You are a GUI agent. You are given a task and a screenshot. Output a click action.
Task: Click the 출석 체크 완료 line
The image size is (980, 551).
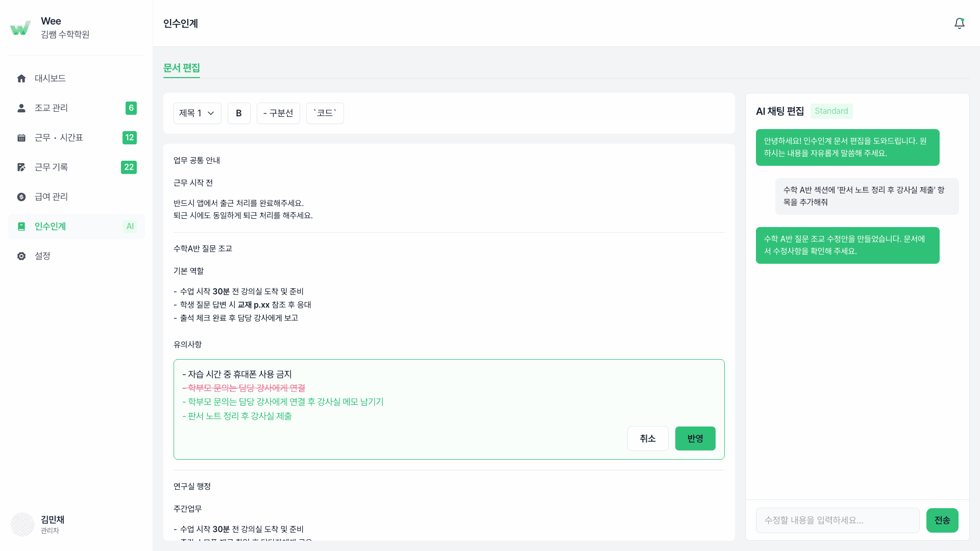tap(236, 318)
